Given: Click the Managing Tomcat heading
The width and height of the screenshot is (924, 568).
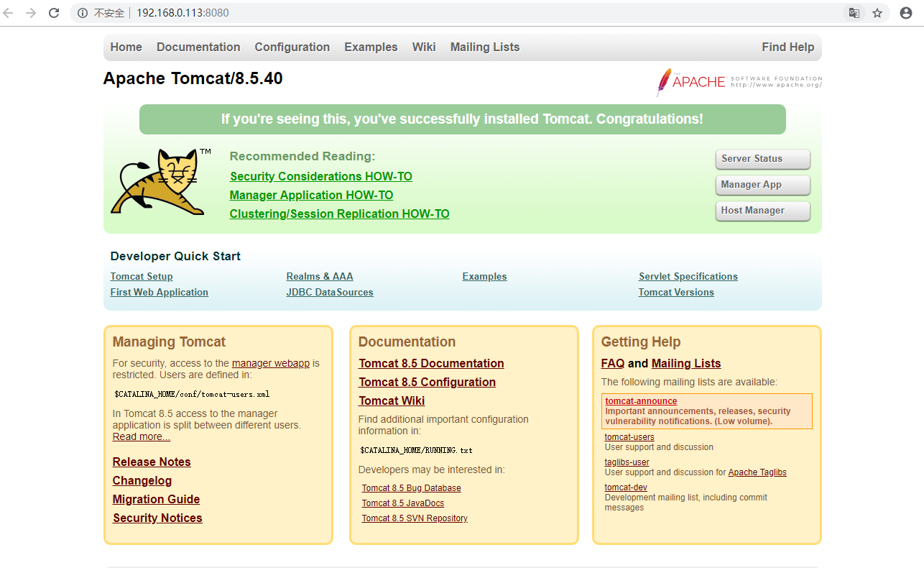Looking at the screenshot, I should point(169,342).
